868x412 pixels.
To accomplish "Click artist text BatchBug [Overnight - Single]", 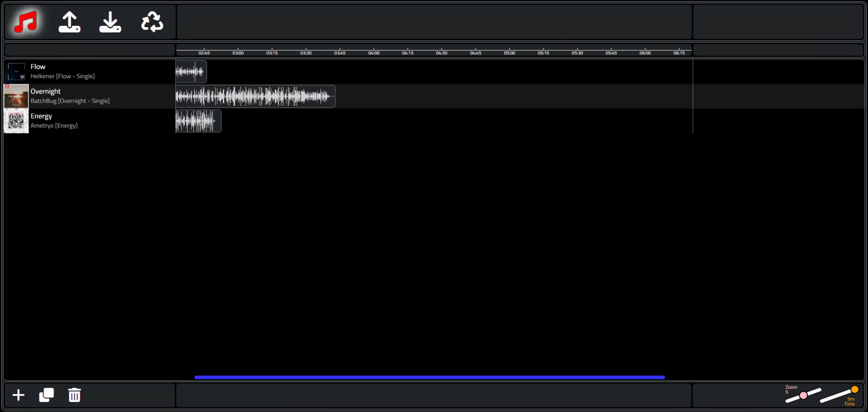I will tap(70, 101).
